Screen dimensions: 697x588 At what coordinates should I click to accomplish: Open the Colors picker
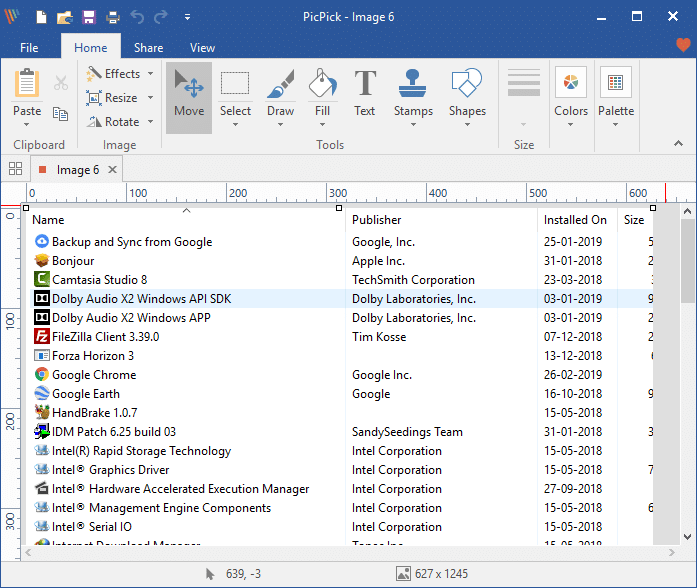pos(571,97)
